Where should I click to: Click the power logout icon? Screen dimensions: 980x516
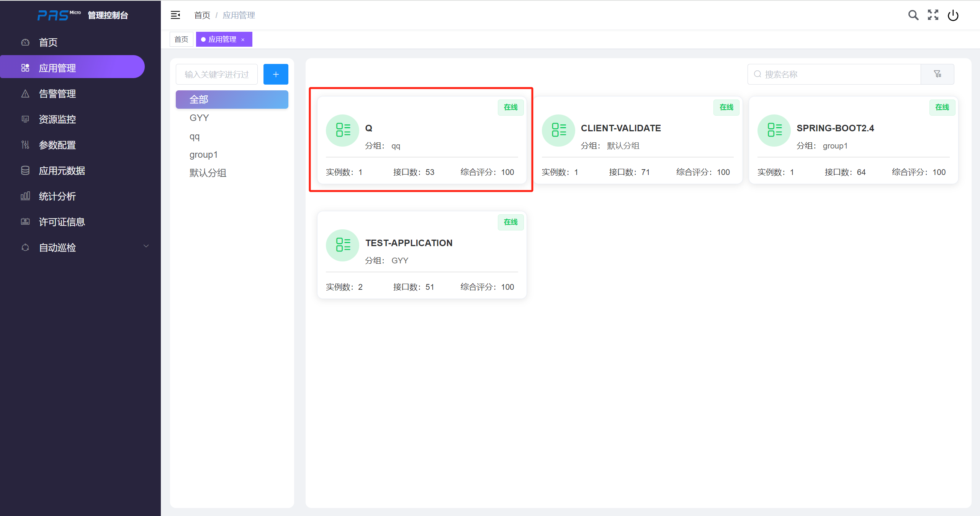tap(953, 15)
